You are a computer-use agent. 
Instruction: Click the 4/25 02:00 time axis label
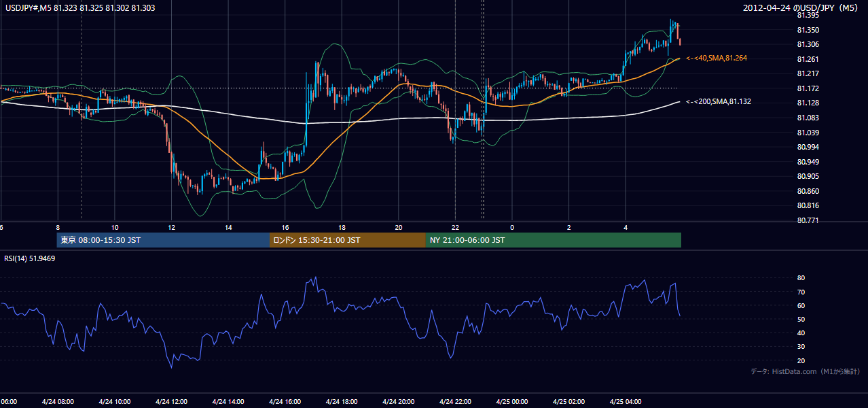[x=568, y=401]
